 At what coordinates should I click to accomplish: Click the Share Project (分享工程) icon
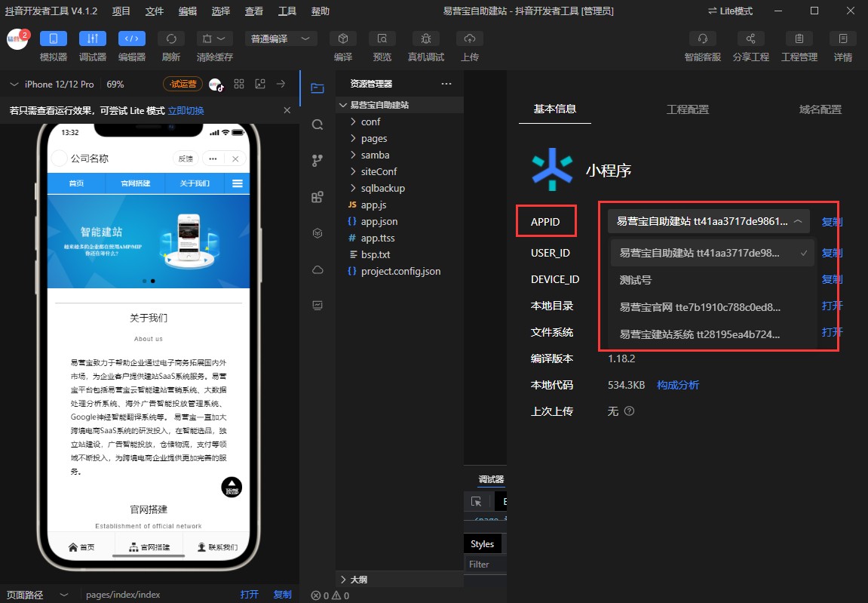point(750,38)
